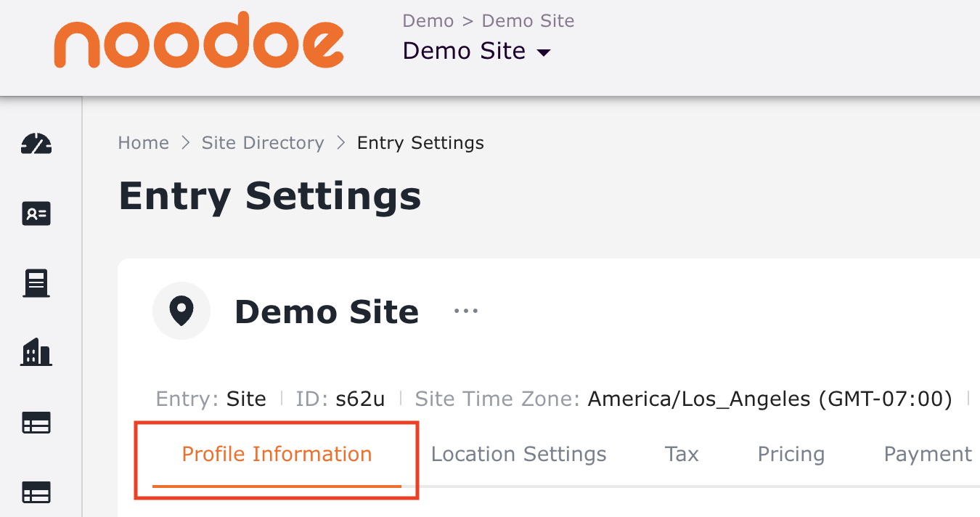980x517 pixels.
Task: Open the three-dot menu next to Demo Site
Action: click(465, 311)
